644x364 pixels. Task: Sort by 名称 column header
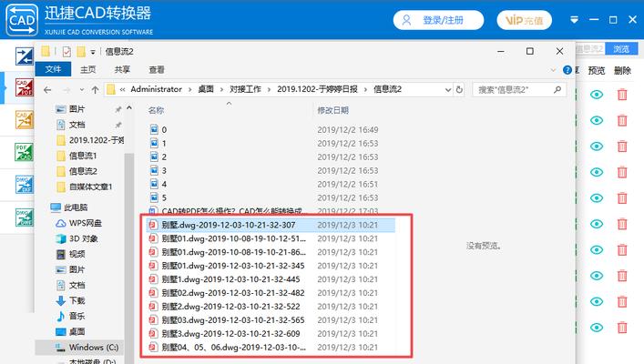coord(156,110)
